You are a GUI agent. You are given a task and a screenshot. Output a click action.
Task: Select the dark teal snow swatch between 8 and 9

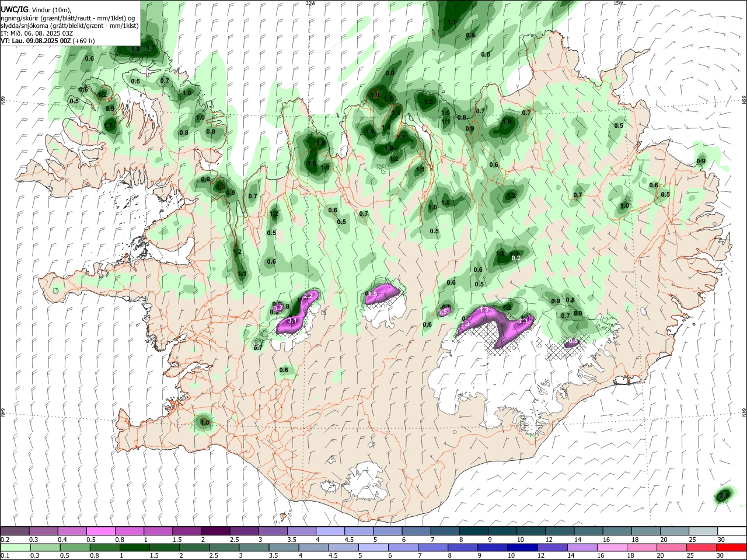[473, 531]
